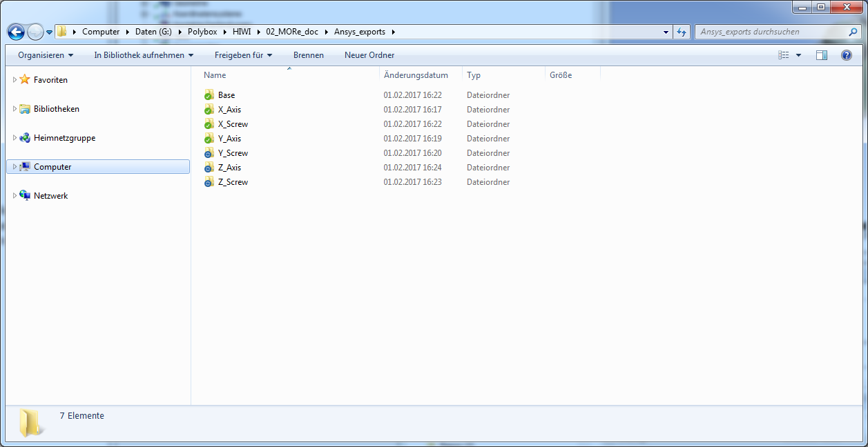
Task: Click the Brennen button
Action: coord(309,55)
